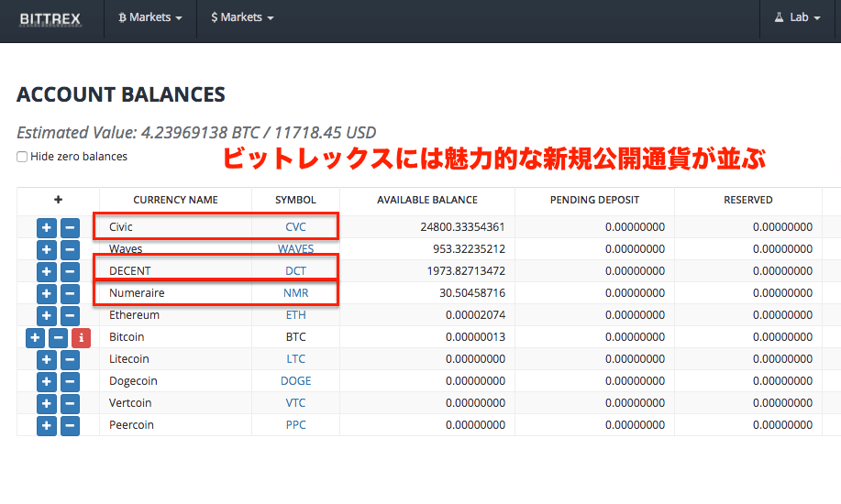Open the WAVES symbol link
The height and width of the screenshot is (504, 841).
coord(295,248)
